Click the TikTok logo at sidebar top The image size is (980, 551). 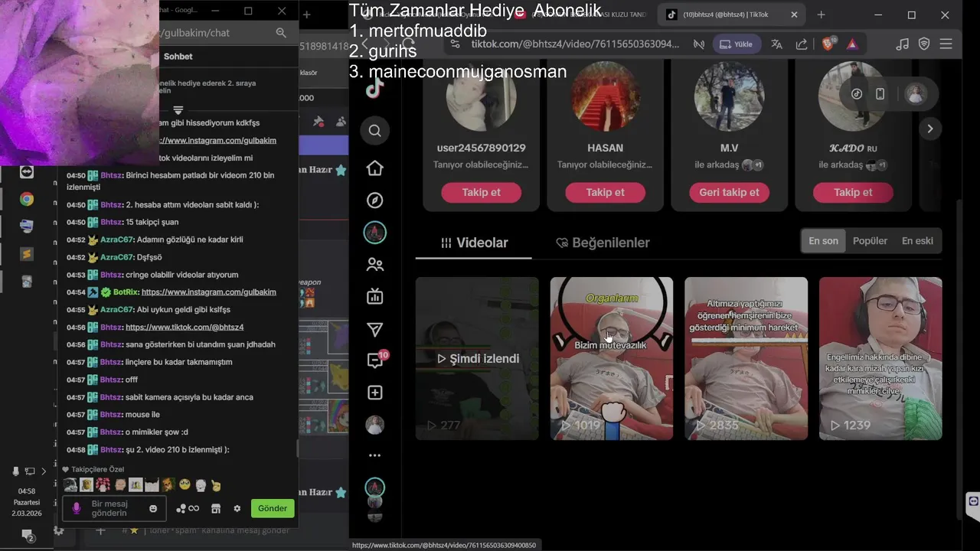[374, 89]
